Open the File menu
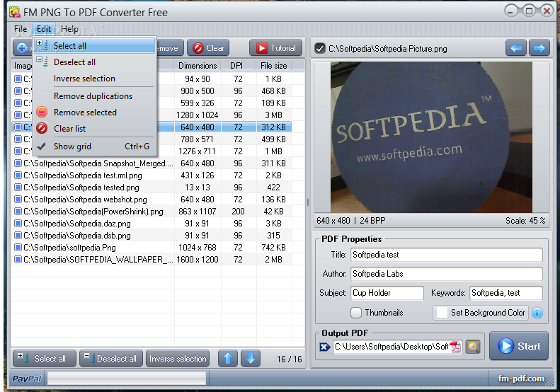The width and height of the screenshot is (560, 392). coord(21,29)
